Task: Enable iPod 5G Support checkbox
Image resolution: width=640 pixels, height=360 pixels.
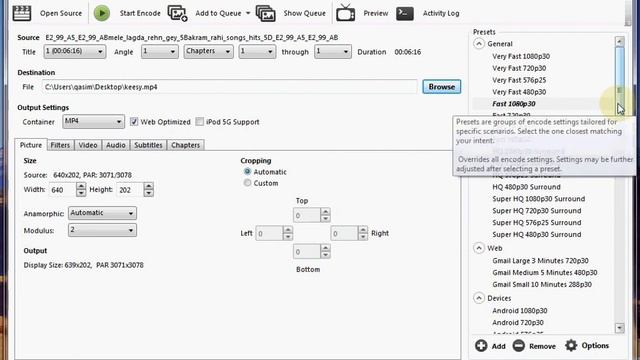Action: pyautogui.click(x=200, y=122)
